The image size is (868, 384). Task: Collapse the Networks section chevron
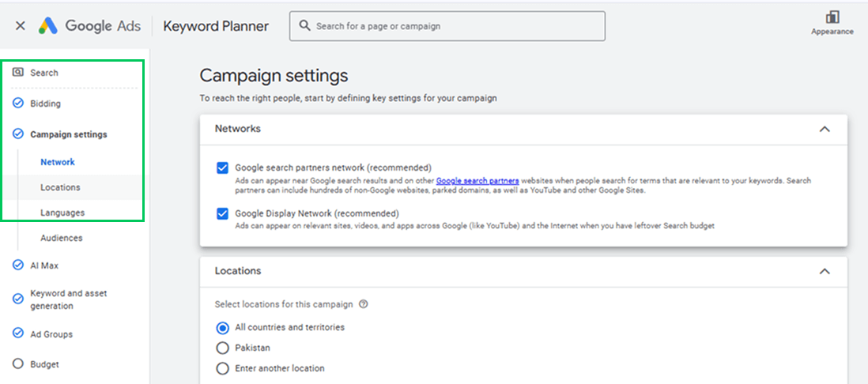(825, 129)
